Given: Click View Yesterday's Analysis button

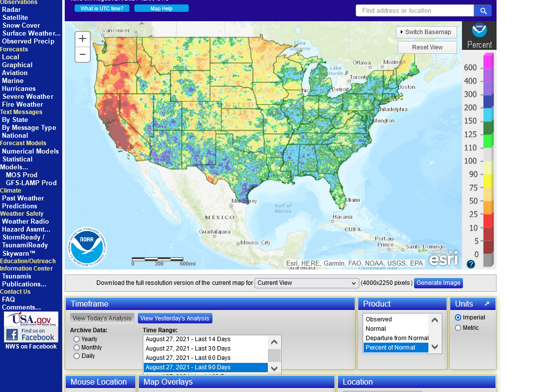Looking at the screenshot, I should coord(175,318).
